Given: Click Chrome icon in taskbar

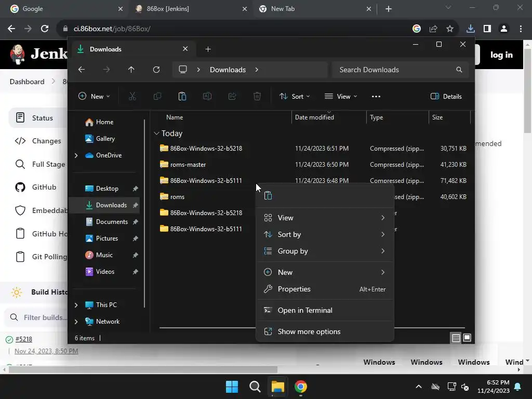Looking at the screenshot, I should 301,387.
